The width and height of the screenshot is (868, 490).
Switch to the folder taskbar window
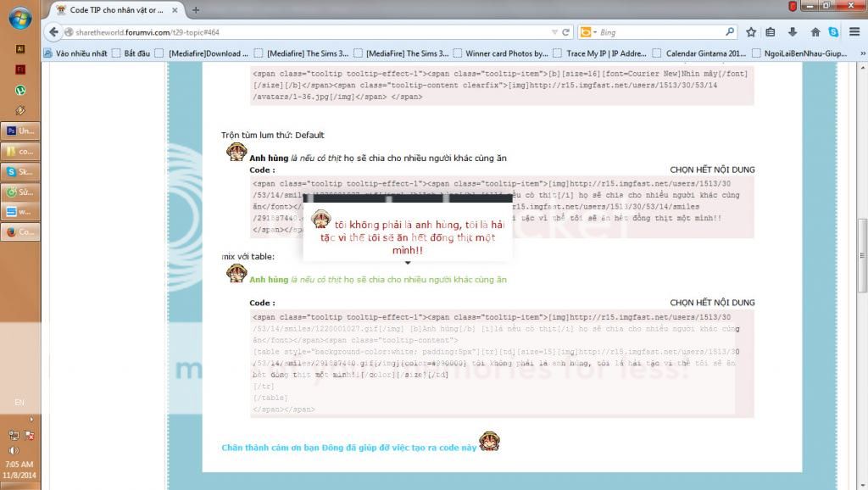pos(20,151)
